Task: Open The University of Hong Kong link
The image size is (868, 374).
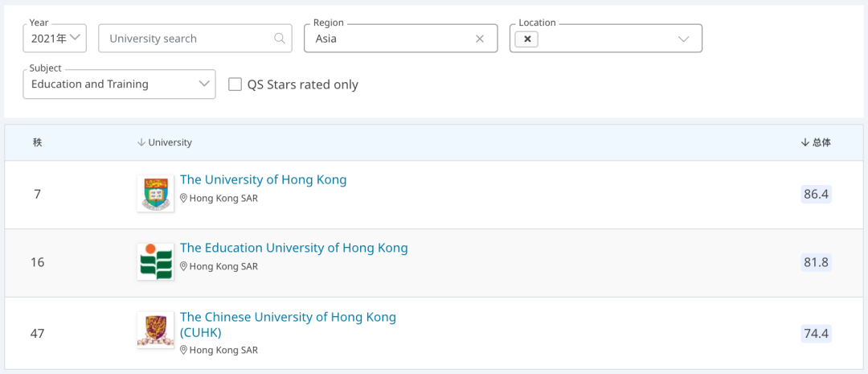Action: point(263,180)
